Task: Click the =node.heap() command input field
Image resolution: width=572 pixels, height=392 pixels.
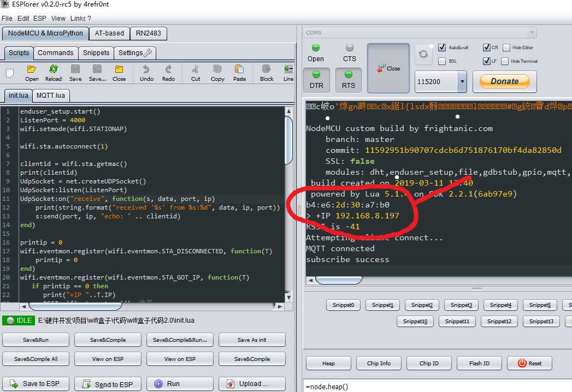Action: pyautogui.click(x=438, y=387)
